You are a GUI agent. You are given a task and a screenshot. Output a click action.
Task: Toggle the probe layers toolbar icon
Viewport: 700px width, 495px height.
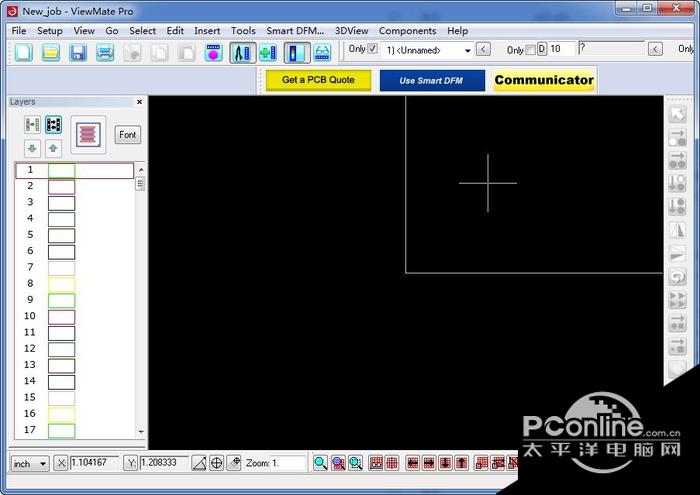click(242, 52)
